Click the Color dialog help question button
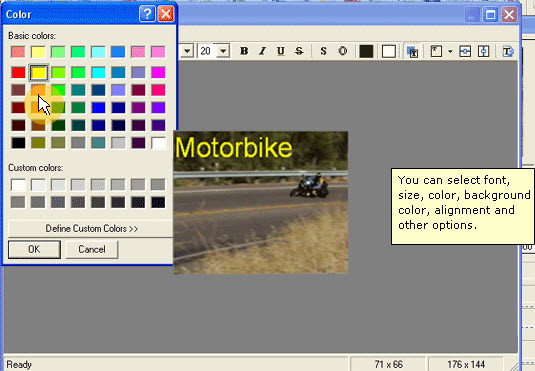The height and width of the screenshot is (371, 535). 147,14
